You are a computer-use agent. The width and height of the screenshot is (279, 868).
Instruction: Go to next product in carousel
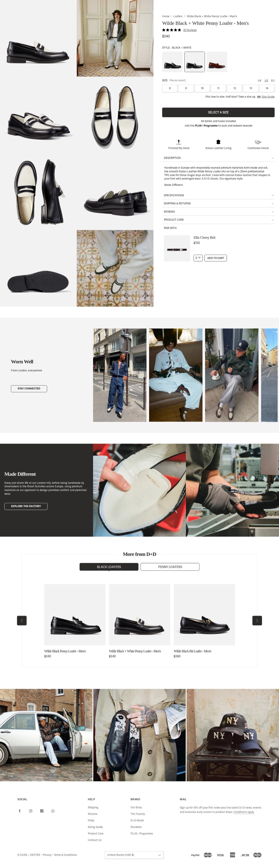pyautogui.click(x=257, y=620)
